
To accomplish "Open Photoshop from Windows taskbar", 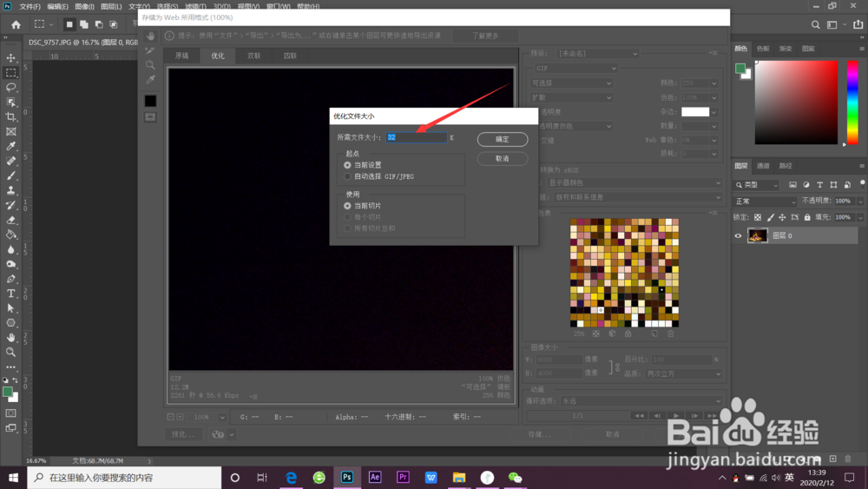I will point(347,478).
